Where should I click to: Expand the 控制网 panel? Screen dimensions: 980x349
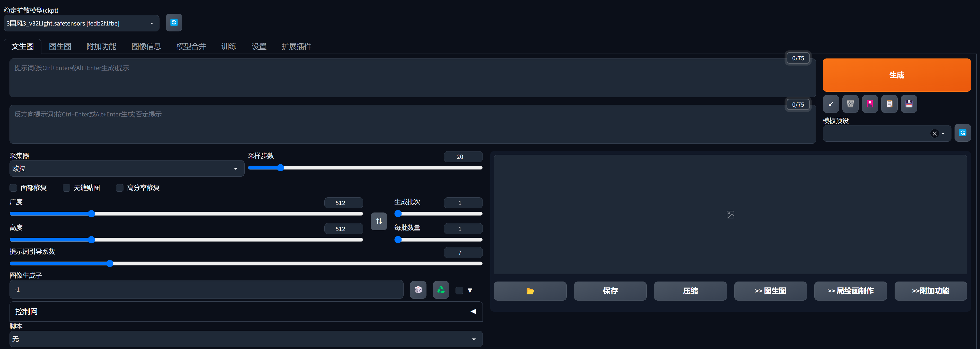(246, 311)
